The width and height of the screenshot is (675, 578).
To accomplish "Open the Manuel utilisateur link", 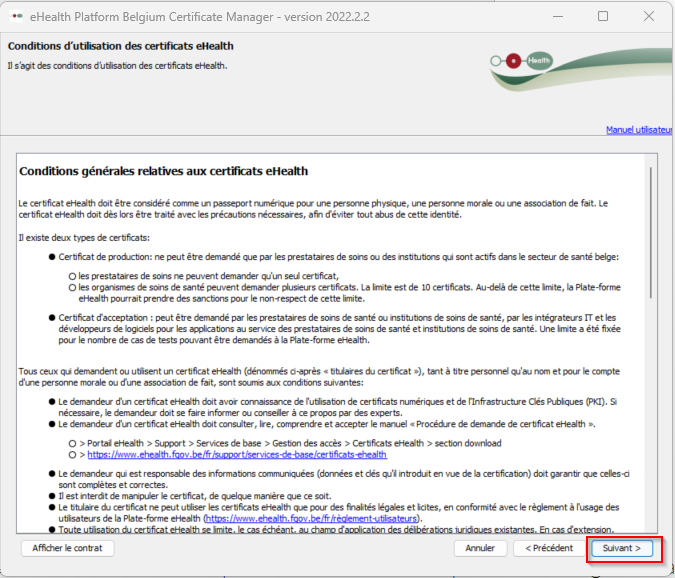I will 639,130.
